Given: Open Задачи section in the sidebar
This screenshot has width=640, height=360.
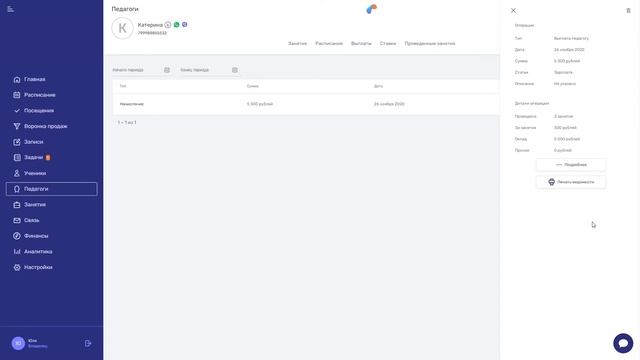Looking at the screenshot, I should pyautogui.click(x=33, y=158).
